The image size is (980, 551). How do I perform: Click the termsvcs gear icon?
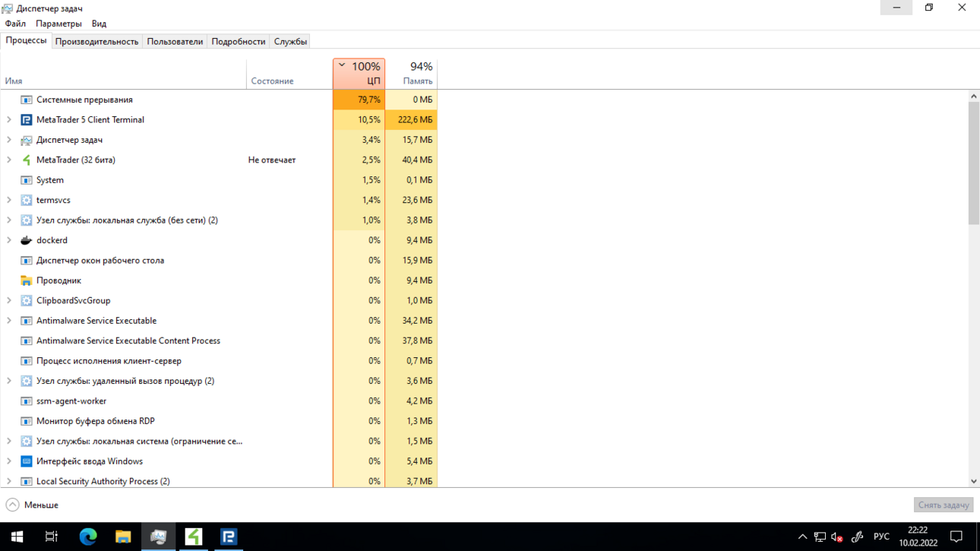(x=27, y=200)
